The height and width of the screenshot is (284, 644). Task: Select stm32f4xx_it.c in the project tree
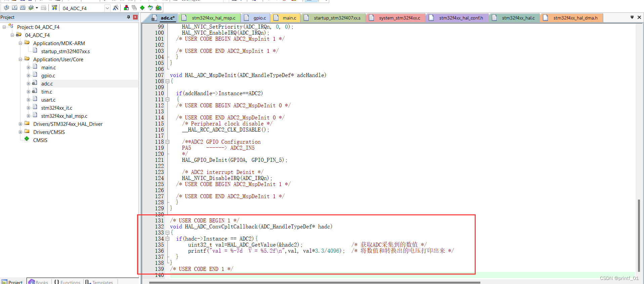tap(57, 108)
